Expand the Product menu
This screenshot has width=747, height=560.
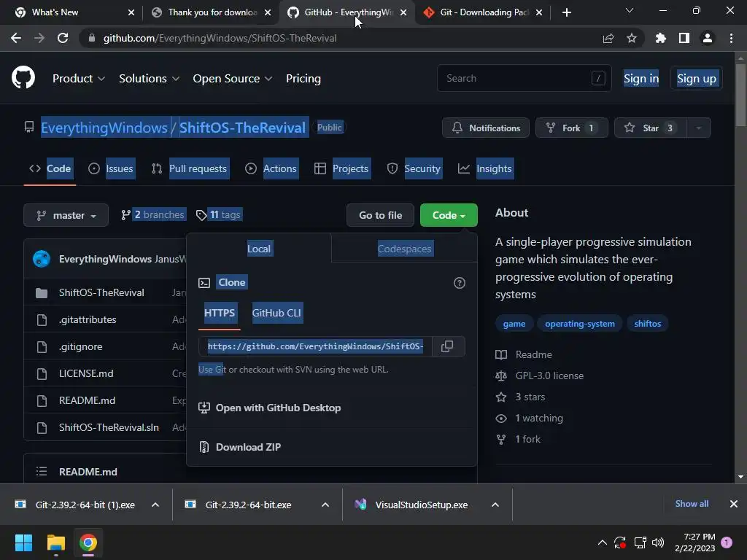79,79
